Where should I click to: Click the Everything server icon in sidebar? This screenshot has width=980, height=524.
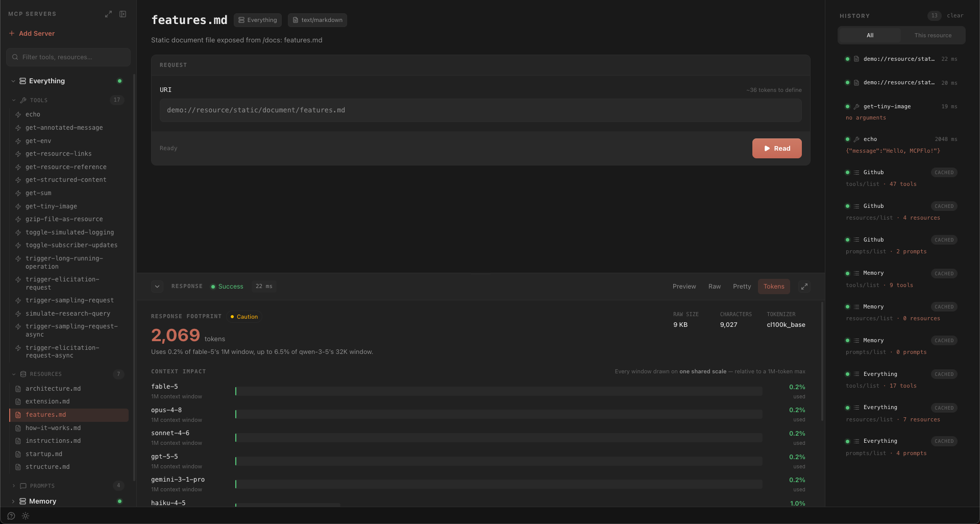pos(23,81)
